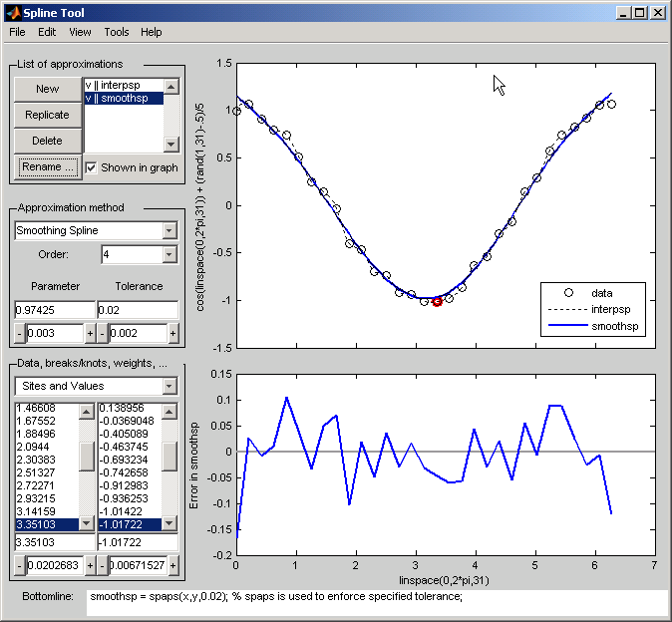Click minus button beside site step 0.0202683
Image resolution: width=672 pixels, height=622 pixels.
pos(20,565)
